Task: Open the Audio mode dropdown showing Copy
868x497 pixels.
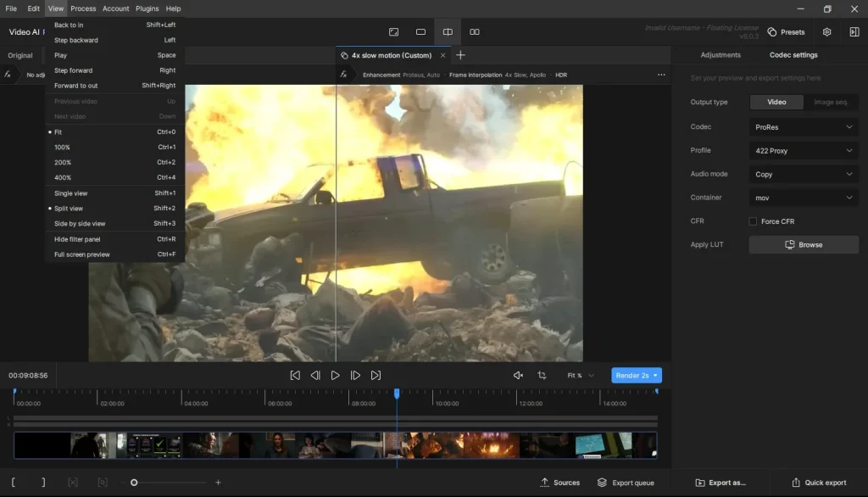Action: coord(804,174)
